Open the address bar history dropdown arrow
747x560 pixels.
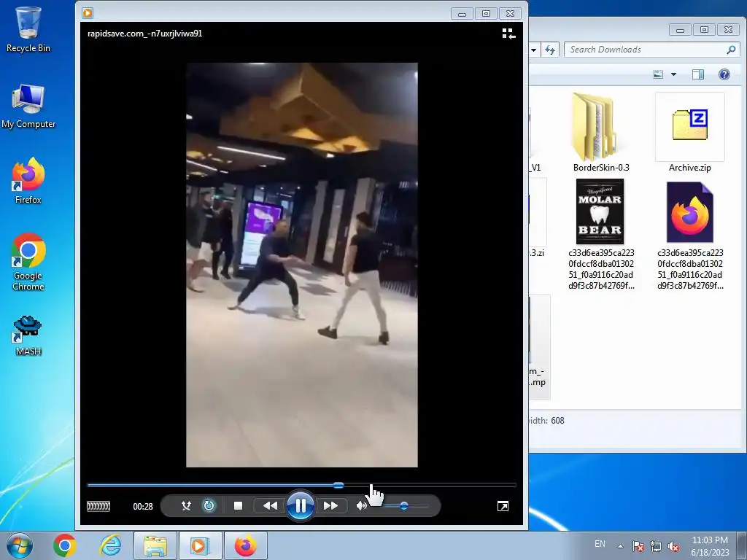[x=534, y=50]
